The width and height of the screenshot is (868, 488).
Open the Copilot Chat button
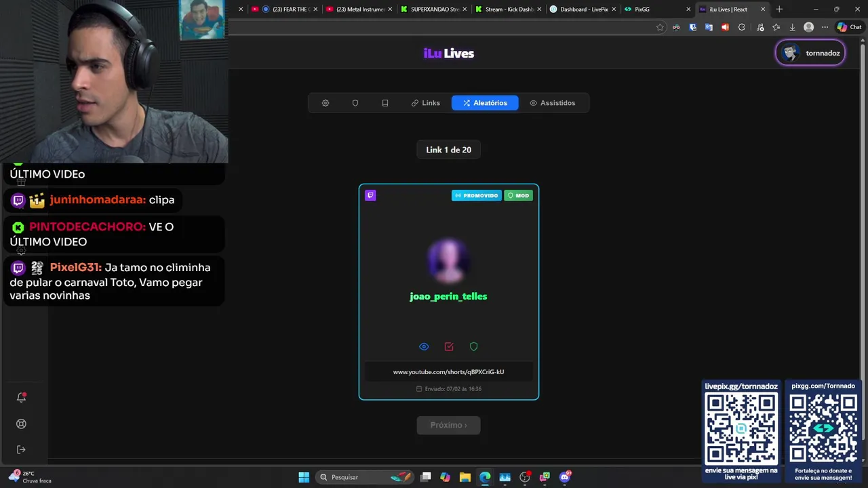[x=850, y=27]
